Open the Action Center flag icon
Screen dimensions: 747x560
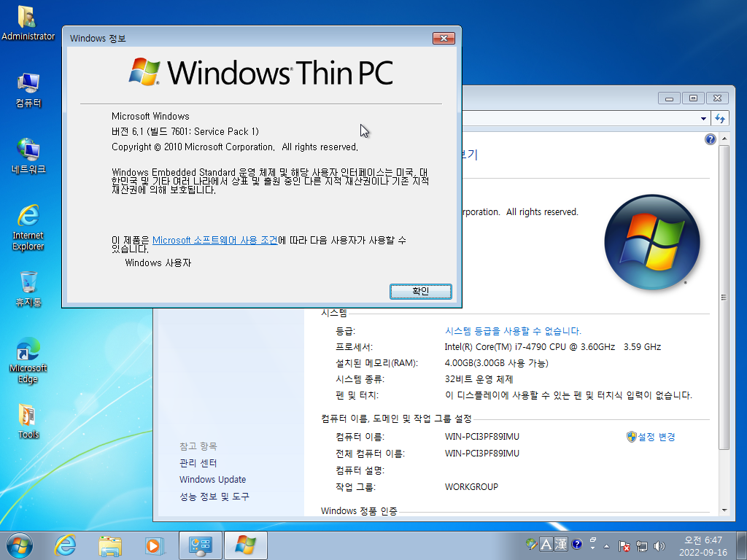[x=624, y=546]
